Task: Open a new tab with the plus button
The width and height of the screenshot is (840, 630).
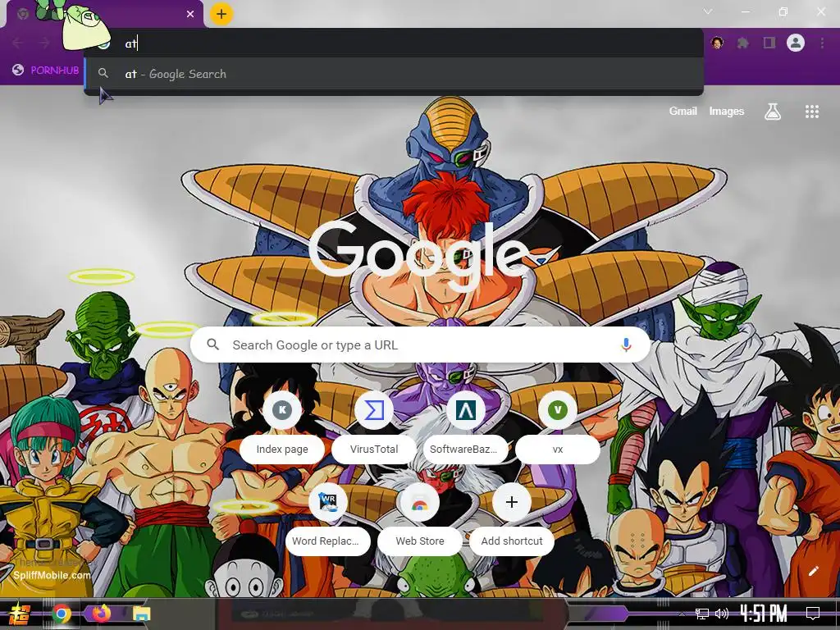Action: 221,14
